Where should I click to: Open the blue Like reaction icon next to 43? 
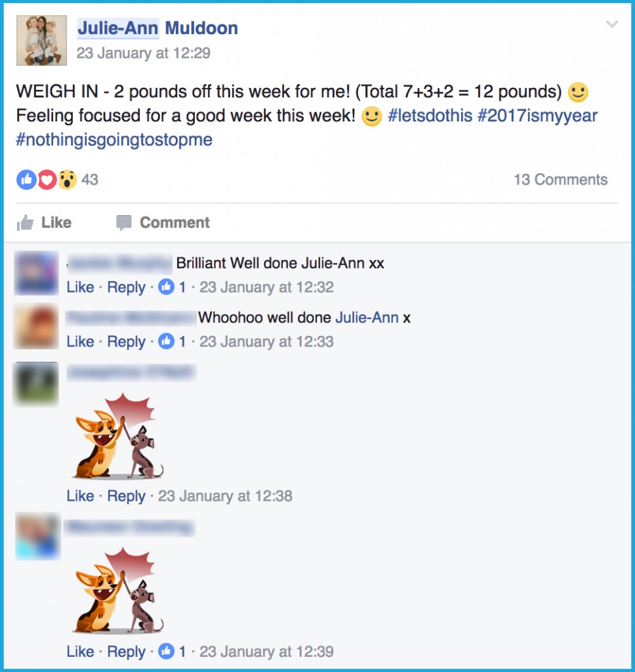pyautogui.click(x=26, y=180)
